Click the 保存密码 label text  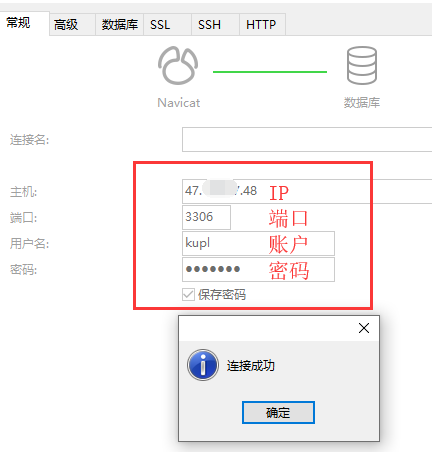[x=222, y=295]
